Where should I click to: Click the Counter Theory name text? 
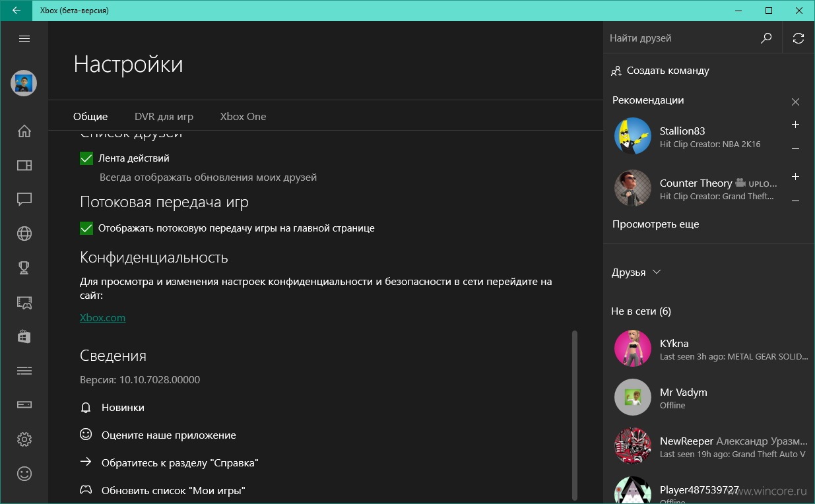(x=696, y=183)
